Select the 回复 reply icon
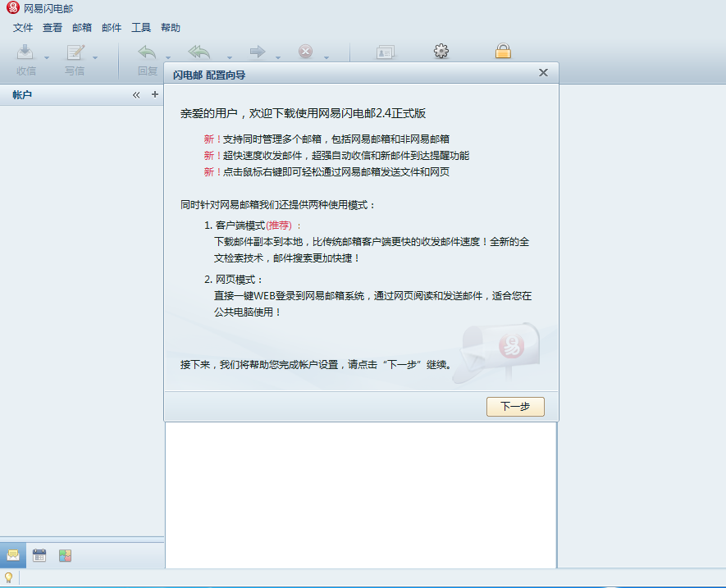Viewport: 726px width, 588px height. click(147, 52)
